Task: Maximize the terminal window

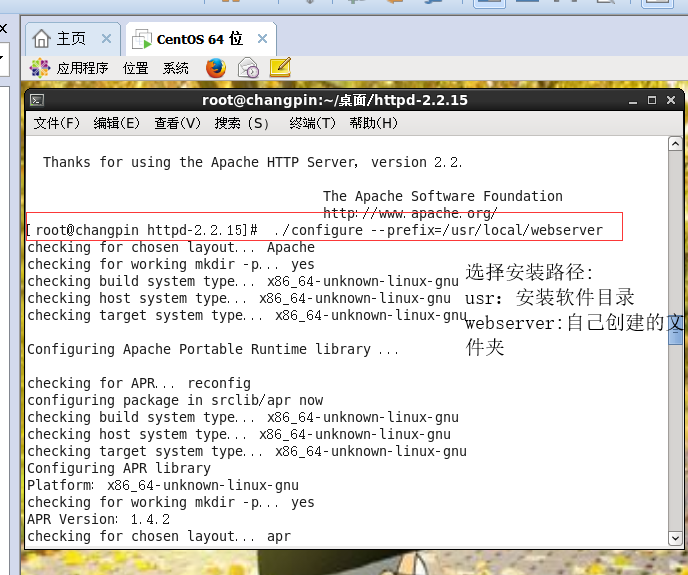Action: tap(652, 100)
